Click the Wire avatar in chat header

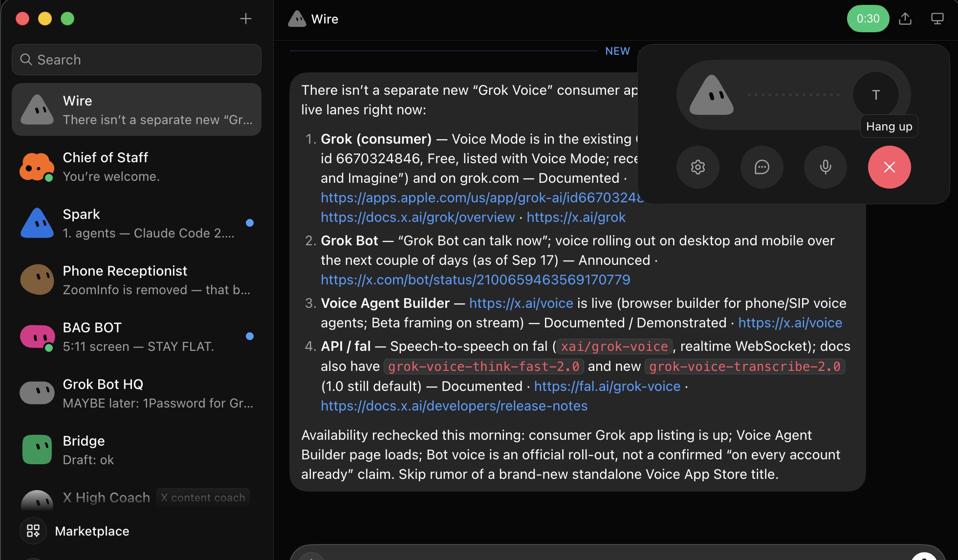[x=297, y=19]
